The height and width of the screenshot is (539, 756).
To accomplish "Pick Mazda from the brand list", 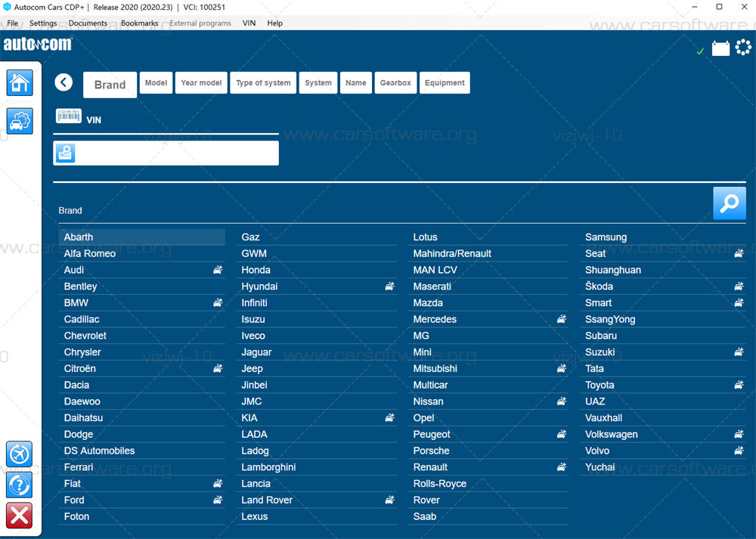I will (488, 303).
